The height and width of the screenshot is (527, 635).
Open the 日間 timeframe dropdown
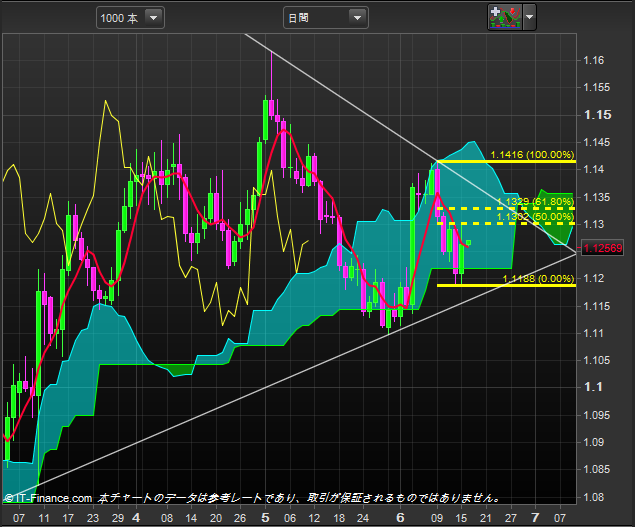pos(326,18)
